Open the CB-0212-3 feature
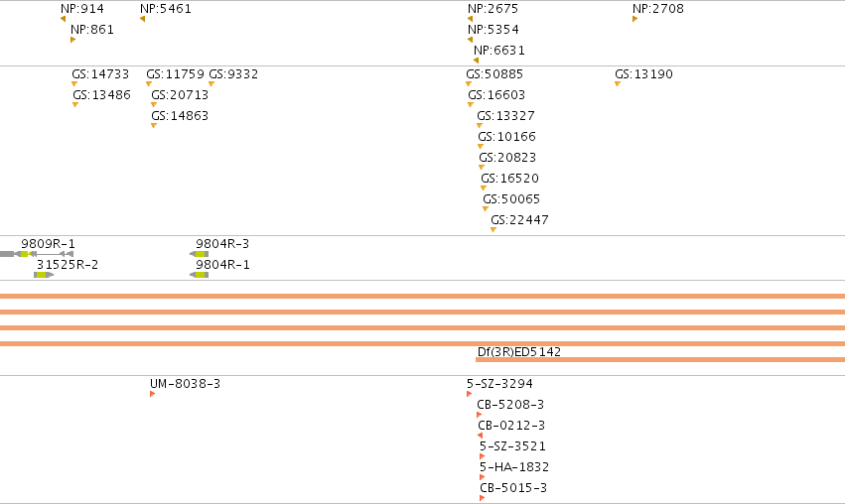 pyautogui.click(x=511, y=426)
